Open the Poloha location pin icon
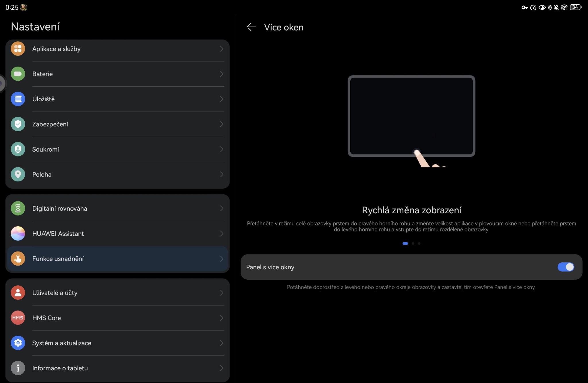The image size is (588, 383). click(18, 174)
